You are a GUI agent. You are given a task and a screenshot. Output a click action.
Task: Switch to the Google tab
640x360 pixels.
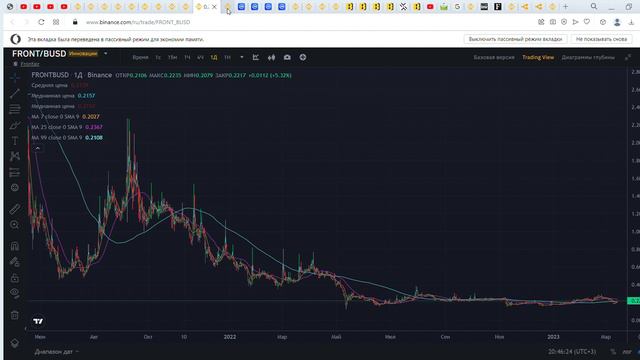point(457,7)
